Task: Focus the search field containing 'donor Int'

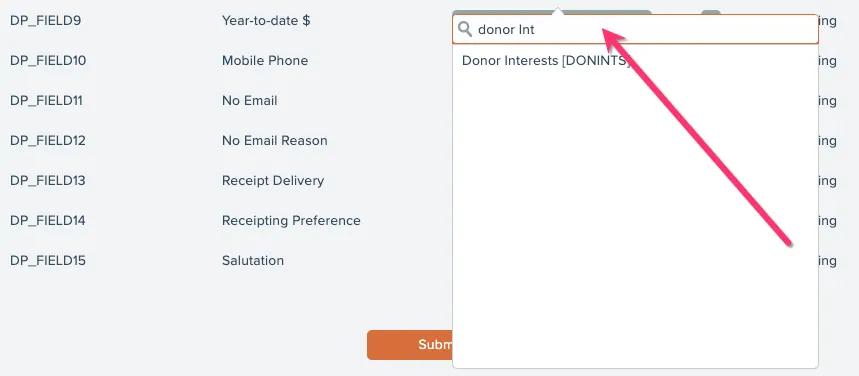Action: point(635,29)
